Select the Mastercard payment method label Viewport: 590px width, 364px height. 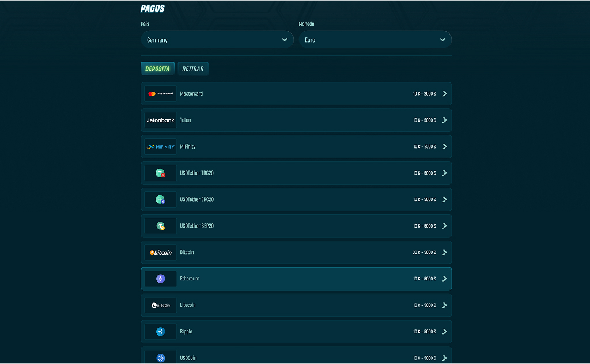tap(191, 94)
